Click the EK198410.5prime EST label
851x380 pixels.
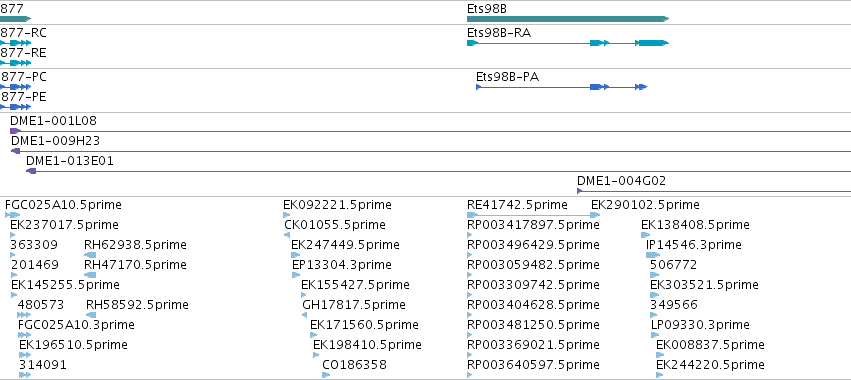tap(367, 345)
